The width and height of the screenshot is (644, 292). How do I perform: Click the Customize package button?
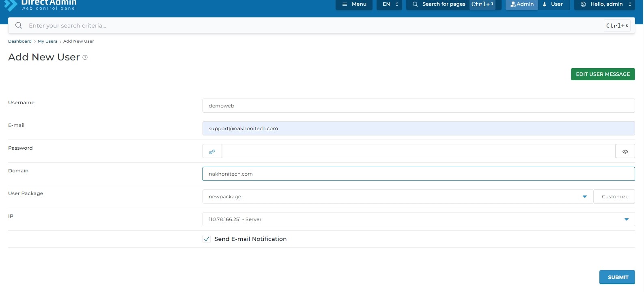[x=614, y=197]
